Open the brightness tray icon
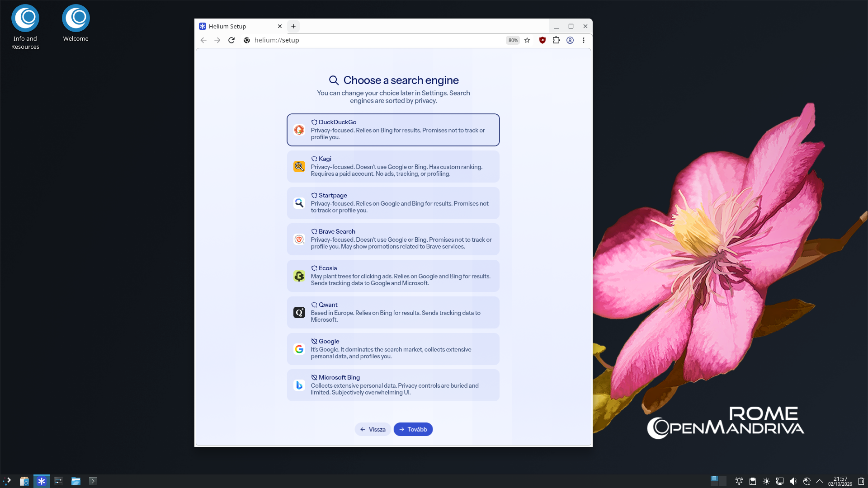This screenshot has width=868, height=488. [766, 481]
